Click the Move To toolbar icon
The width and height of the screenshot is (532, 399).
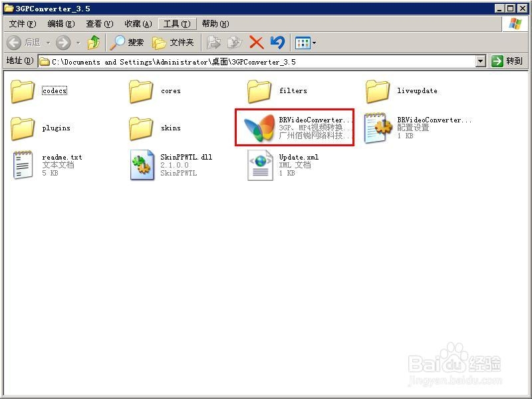tap(213, 43)
